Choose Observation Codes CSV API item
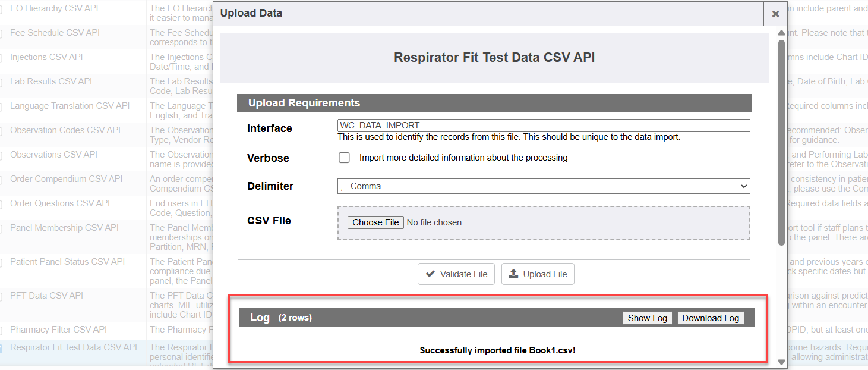Image resolution: width=868 pixels, height=370 pixels. point(65,130)
